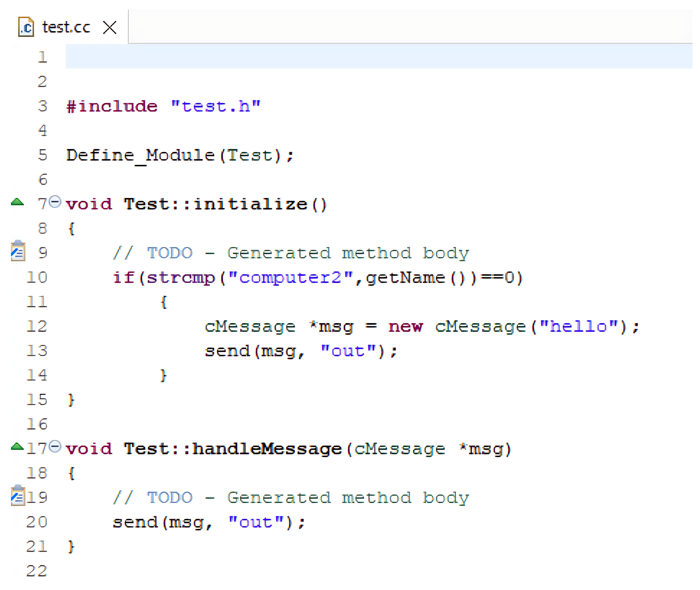Collapse the initialize function fold at line 7
Viewport: 700px width, 590px height.
tap(55, 202)
